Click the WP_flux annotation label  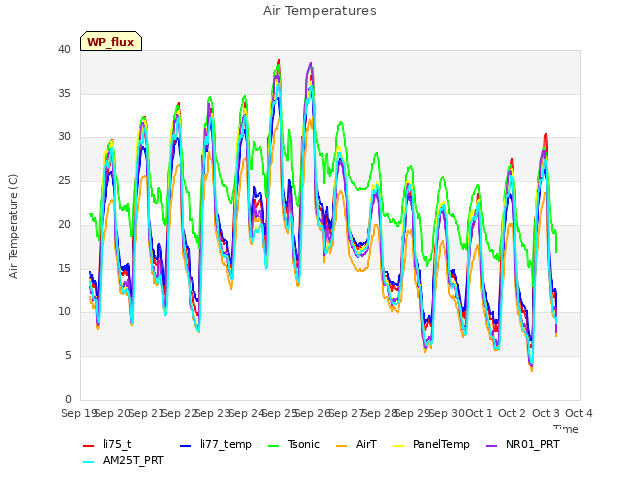point(111,41)
